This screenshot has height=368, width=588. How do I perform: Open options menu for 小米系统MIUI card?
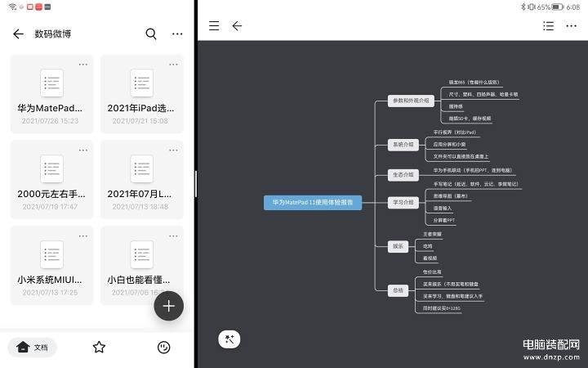[83, 236]
